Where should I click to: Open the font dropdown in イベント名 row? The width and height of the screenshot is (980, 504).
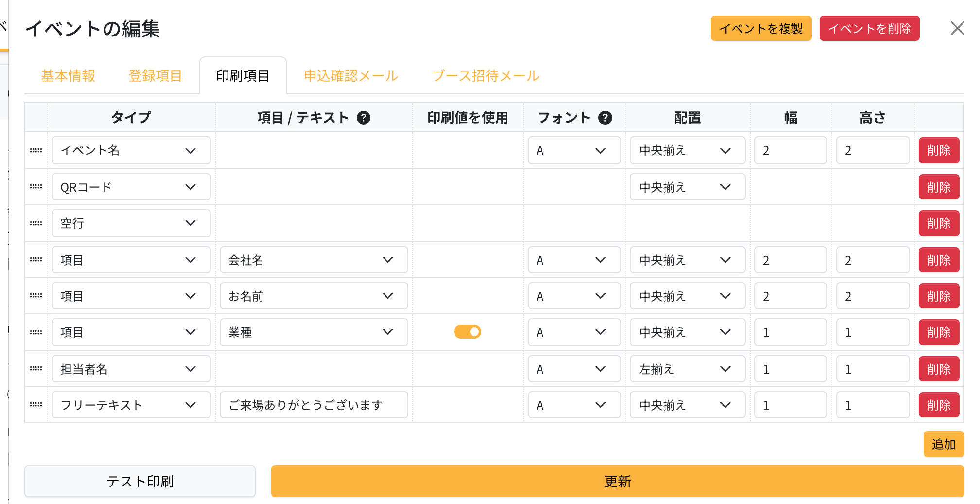[x=575, y=150]
